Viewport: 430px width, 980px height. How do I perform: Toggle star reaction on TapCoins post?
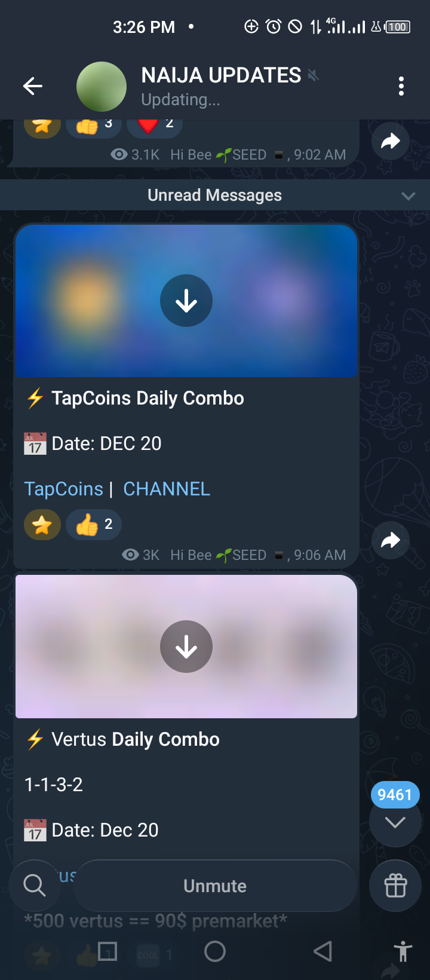click(42, 525)
